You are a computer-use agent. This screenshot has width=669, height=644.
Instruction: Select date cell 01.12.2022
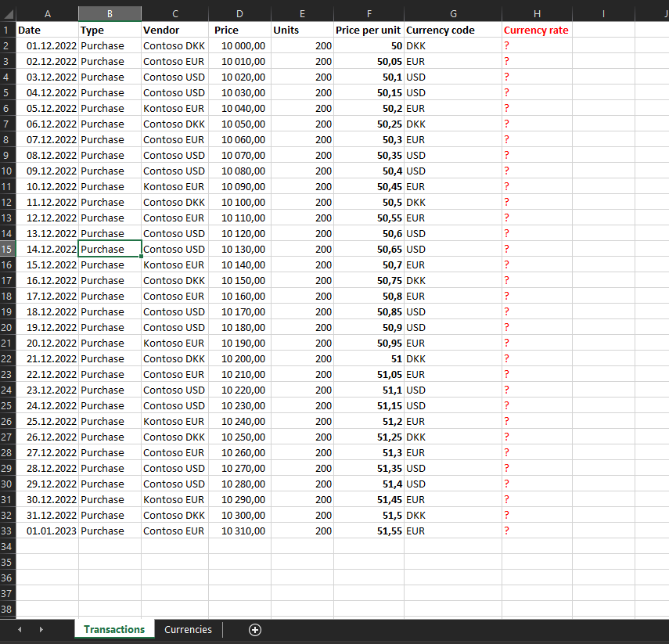pyautogui.click(x=48, y=45)
